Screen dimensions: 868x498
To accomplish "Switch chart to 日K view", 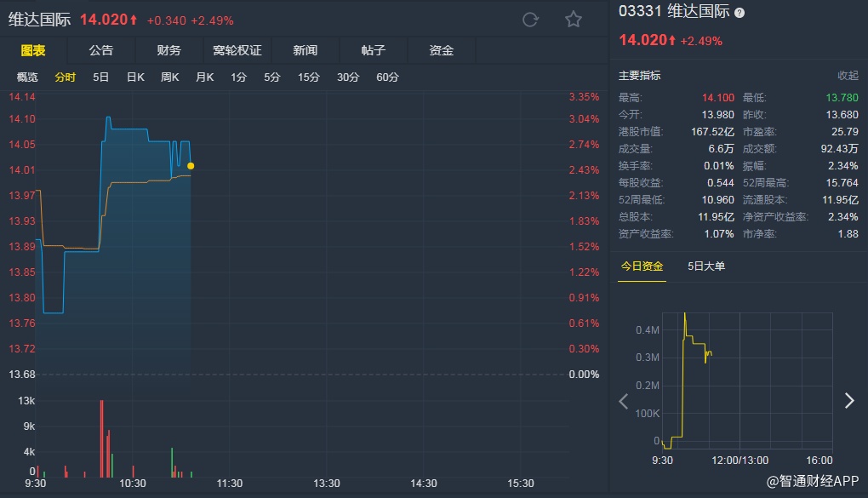I will click(x=135, y=77).
